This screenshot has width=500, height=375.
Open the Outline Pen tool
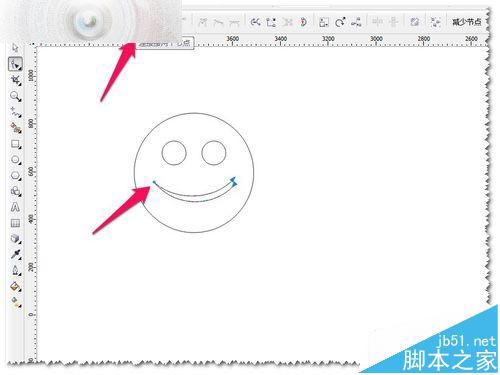point(15,270)
